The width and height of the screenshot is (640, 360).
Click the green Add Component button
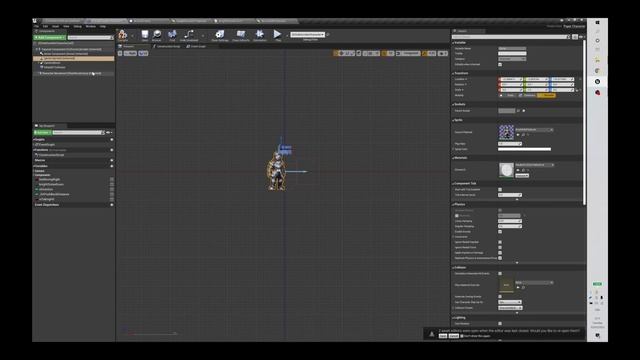[49, 38]
